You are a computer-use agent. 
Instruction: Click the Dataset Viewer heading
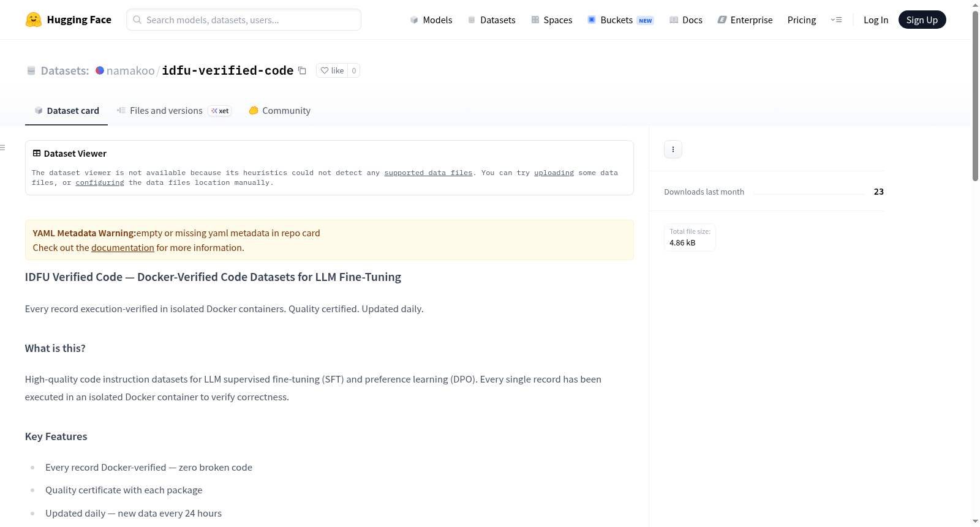tap(75, 154)
